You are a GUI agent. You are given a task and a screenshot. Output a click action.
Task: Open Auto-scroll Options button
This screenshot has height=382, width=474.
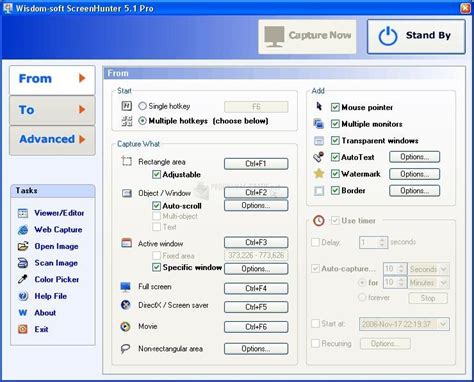click(256, 206)
